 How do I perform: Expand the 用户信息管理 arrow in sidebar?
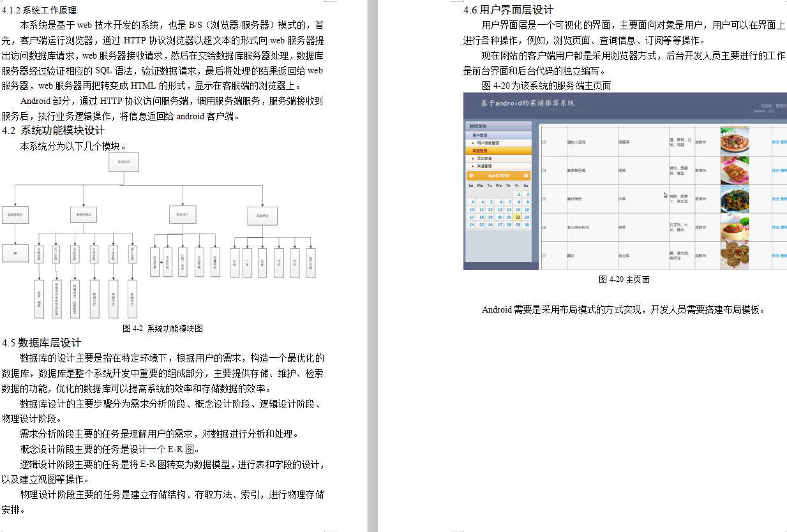473,144
